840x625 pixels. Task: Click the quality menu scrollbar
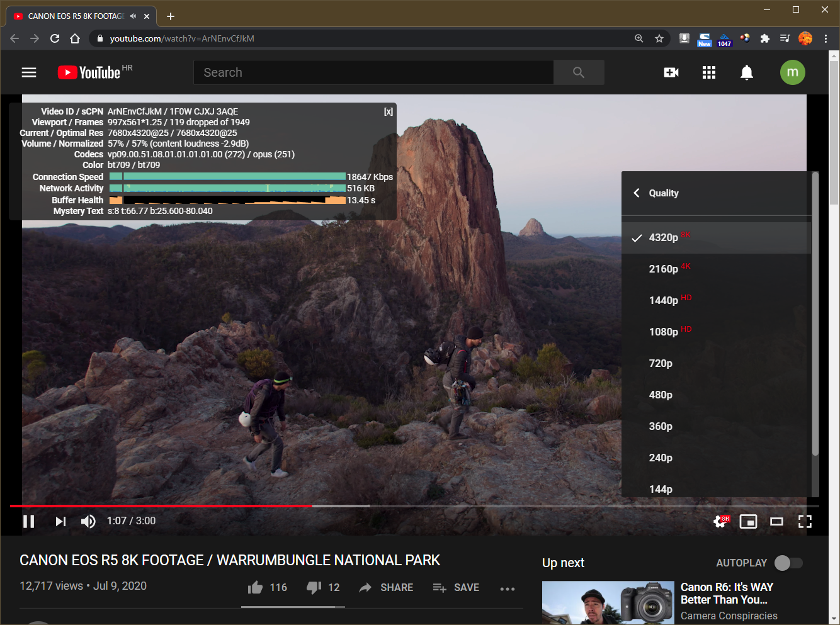coord(815,315)
